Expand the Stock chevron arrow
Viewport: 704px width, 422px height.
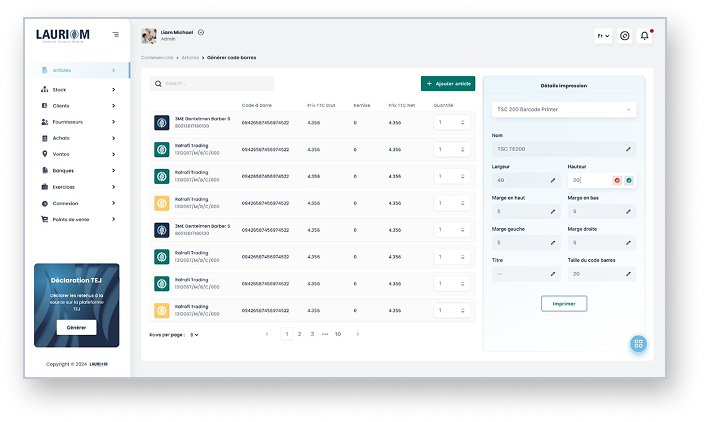114,90
